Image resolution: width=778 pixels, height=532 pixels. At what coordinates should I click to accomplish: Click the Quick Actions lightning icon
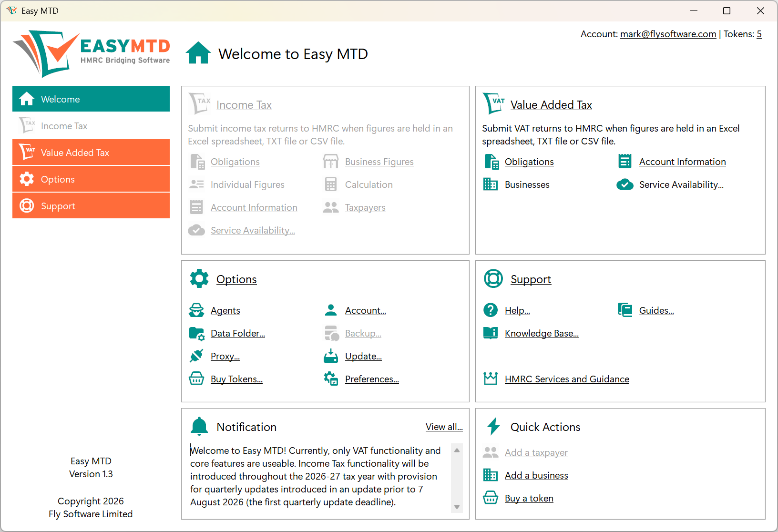493,426
